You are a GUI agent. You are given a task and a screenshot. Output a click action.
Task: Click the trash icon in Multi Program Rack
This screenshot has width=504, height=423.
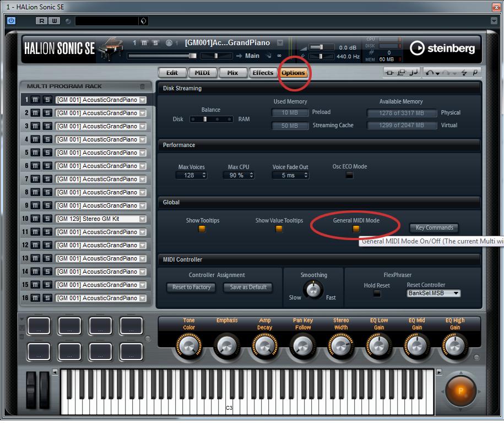tap(142, 86)
